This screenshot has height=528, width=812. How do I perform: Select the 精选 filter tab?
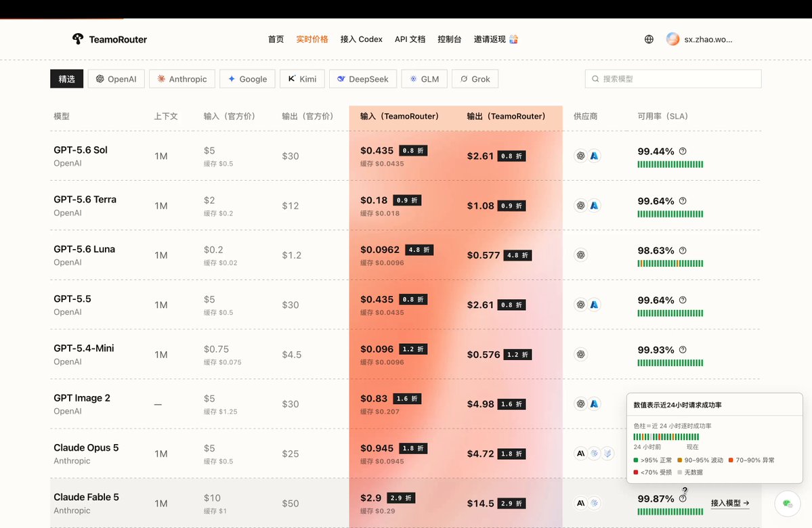(67, 79)
